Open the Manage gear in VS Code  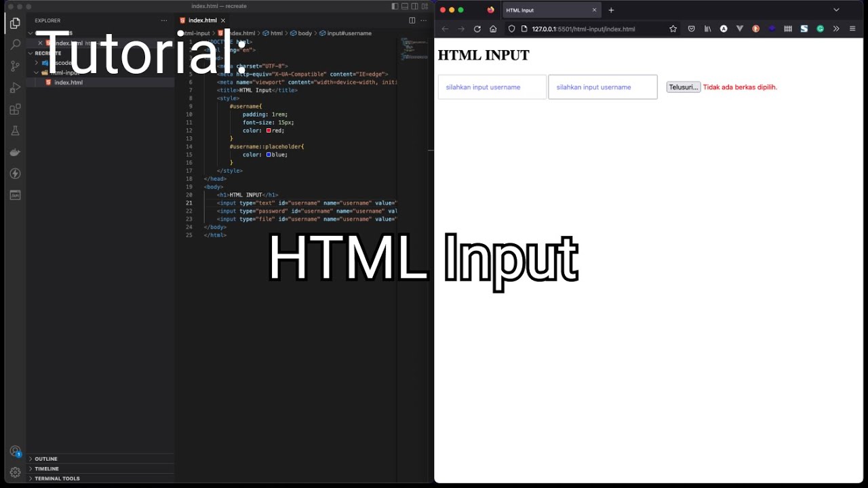coord(15,472)
